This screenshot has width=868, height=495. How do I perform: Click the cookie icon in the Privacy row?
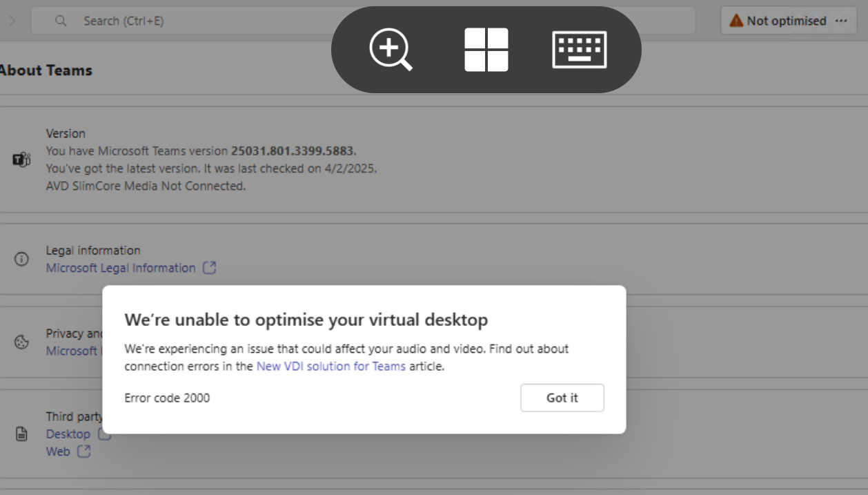(21, 342)
